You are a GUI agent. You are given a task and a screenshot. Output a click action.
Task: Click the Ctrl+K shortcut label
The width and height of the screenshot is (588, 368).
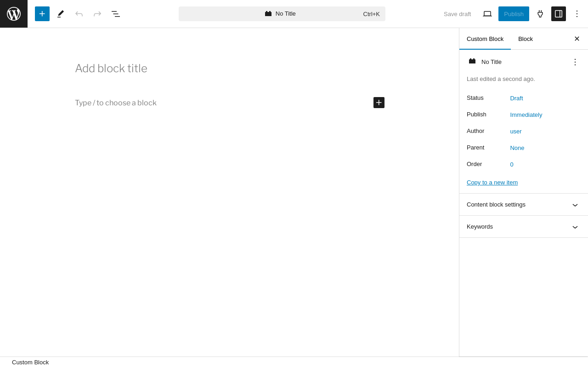coord(371,14)
